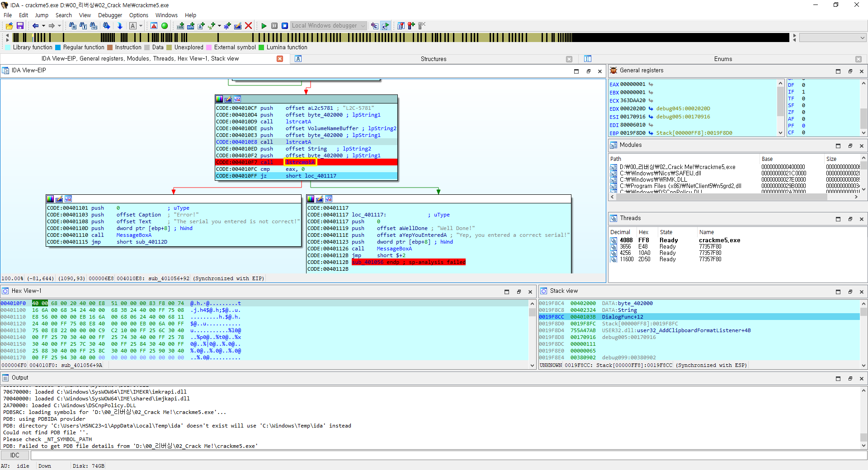The image size is (868, 470).
Task: Open the Jump menu
Action: [42, 15]
